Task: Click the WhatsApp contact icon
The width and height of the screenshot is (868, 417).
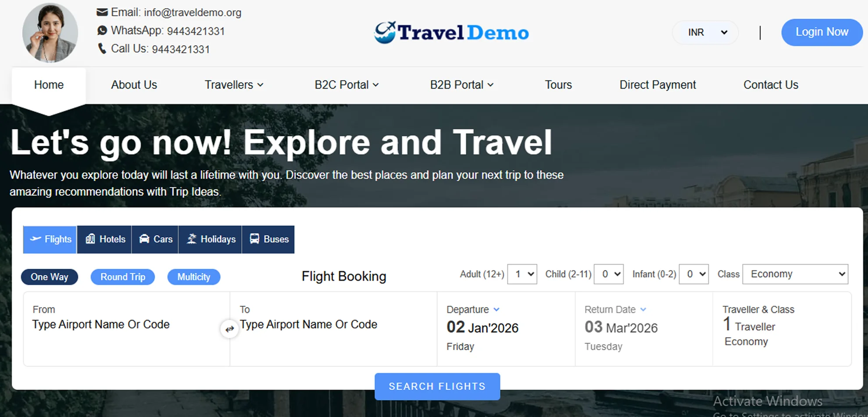Action: click(102, 30)
